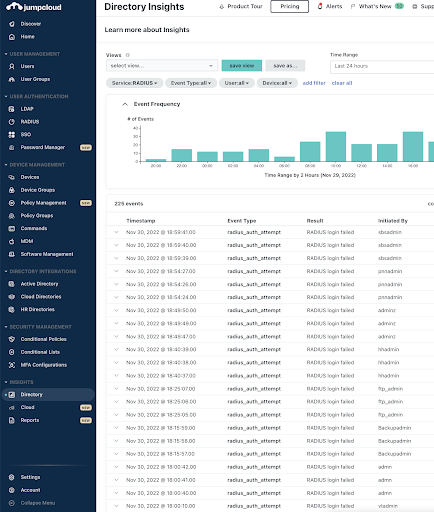
Task: Open the Last 24 hours time range
Action: 382,66
